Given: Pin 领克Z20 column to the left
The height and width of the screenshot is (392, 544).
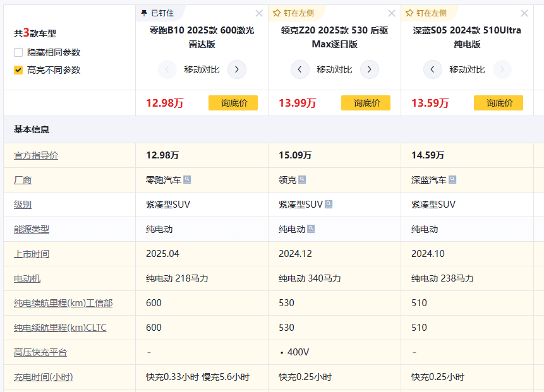Looking at the screenshot, I should 293,13.
